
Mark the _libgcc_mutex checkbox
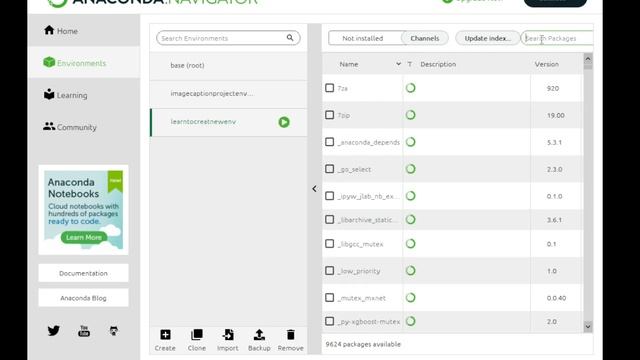pos(329,244)
